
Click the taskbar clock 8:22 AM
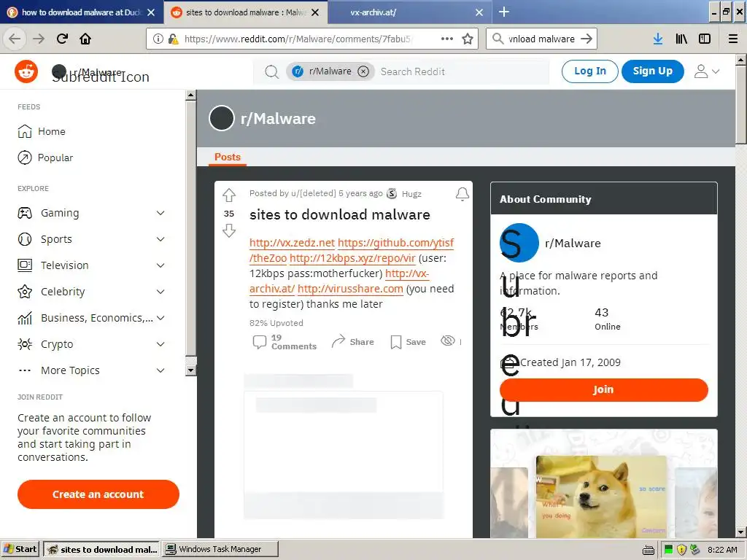[x=722, y=550]
